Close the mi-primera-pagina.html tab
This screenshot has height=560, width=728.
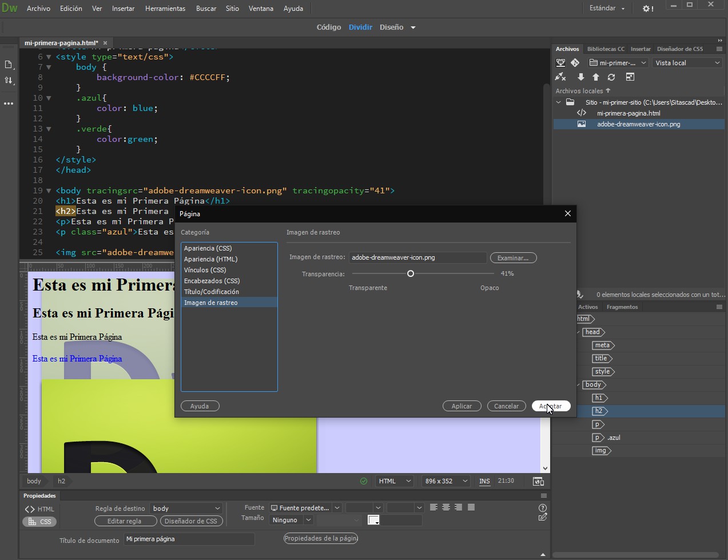tap(105, 43)
